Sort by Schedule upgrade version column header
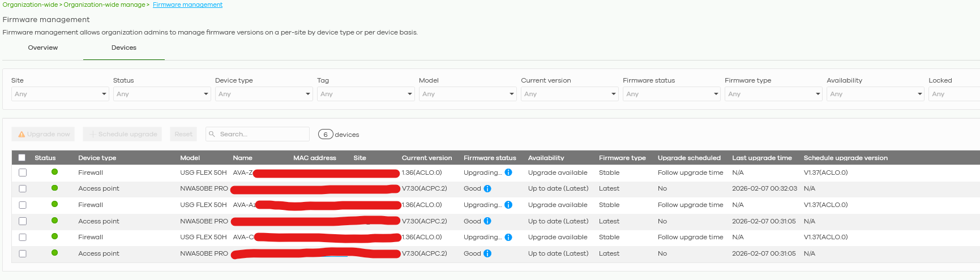 point(846,158)
